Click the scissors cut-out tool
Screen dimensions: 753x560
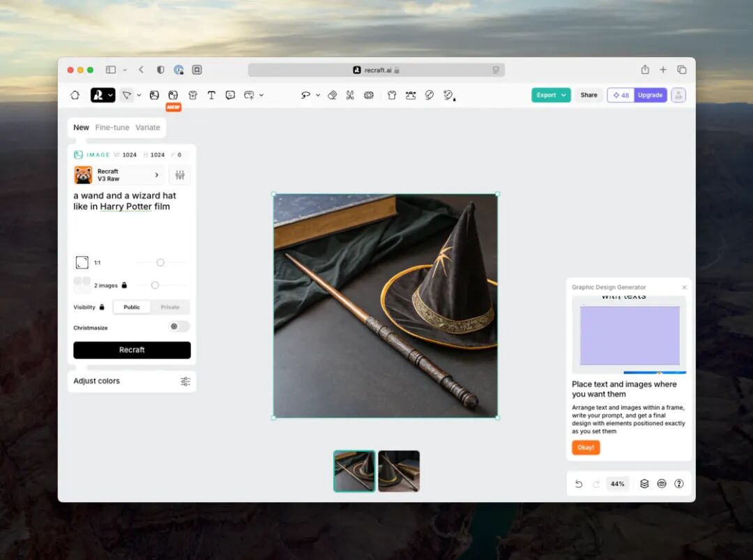350,95
